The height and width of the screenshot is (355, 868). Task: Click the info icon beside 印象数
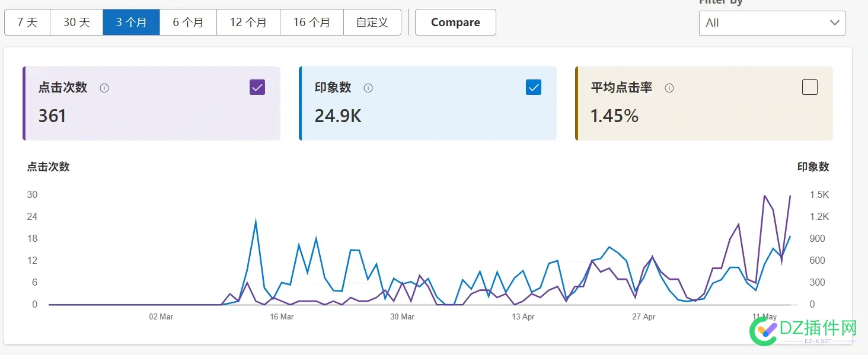[368, 88]
